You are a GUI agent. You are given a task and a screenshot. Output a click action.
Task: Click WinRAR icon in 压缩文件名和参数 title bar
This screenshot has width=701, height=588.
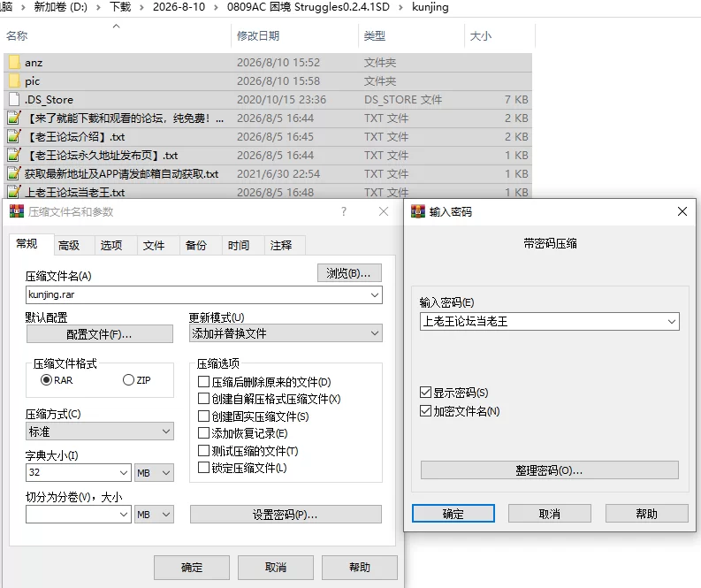click(x=17, y=211)
